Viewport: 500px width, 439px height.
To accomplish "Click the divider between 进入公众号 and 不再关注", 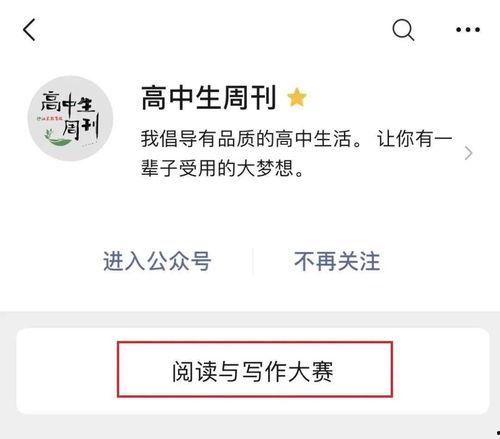I will (253, 261).
